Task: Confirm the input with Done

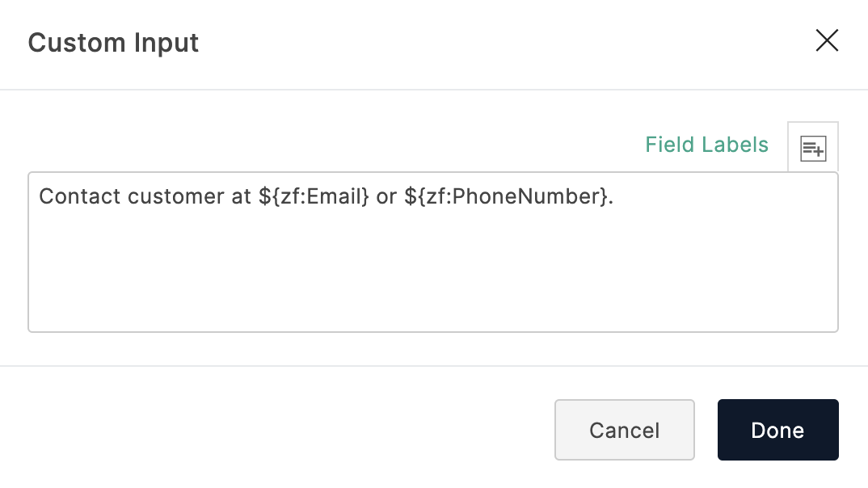Action: point(777,430)
